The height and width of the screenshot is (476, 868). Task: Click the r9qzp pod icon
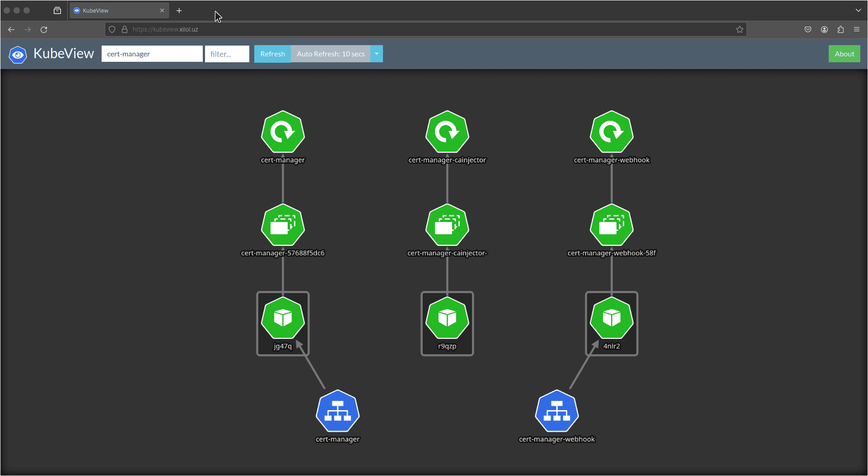click(x=447, y=318)
